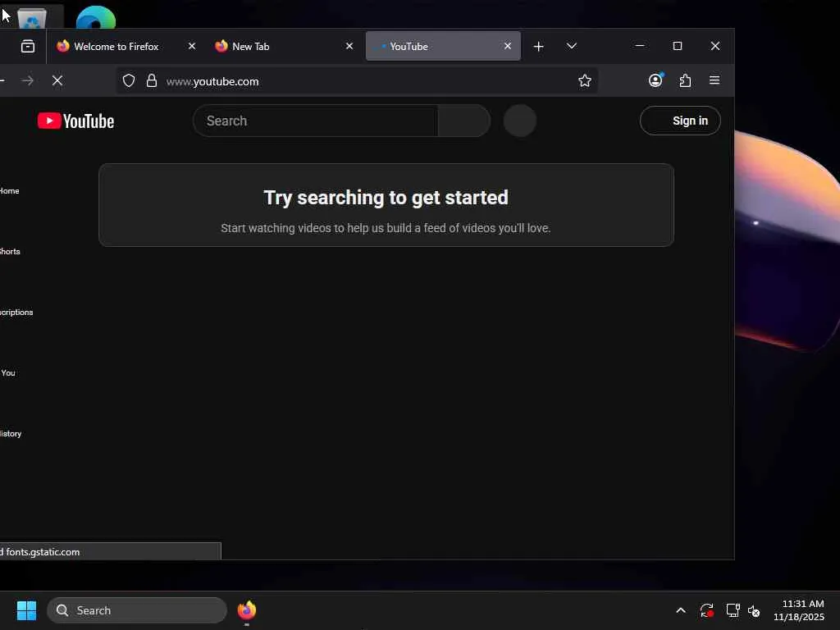The height and width of the screenshot is (630, 840).
Task: Start voice search with round microphone button
Action: [x=519, y=121]
